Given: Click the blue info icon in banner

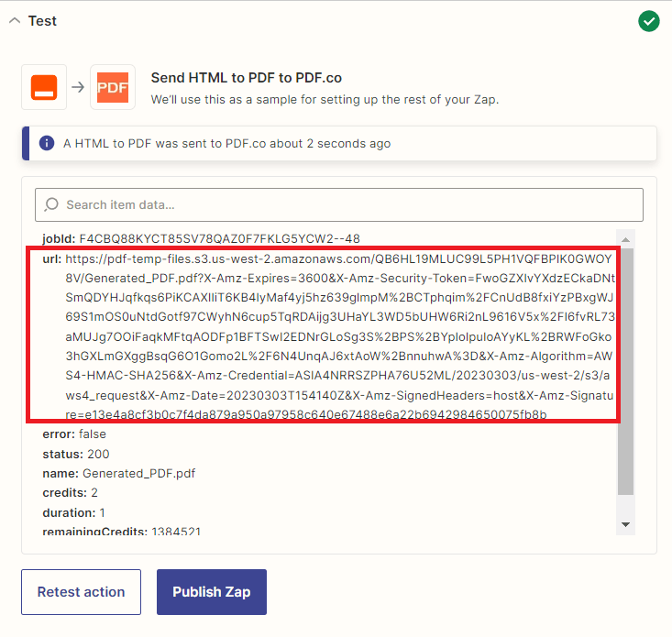Looking at the screenshot, I should point(47,143).
